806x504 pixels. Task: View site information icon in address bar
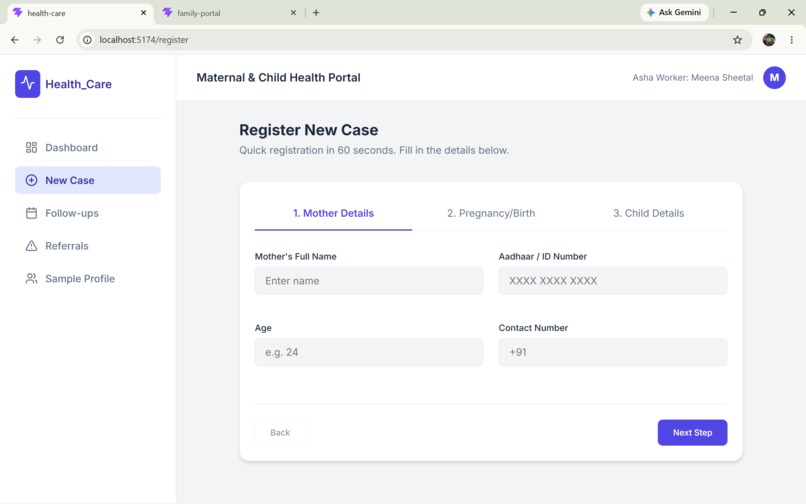(x=87, y=40)
